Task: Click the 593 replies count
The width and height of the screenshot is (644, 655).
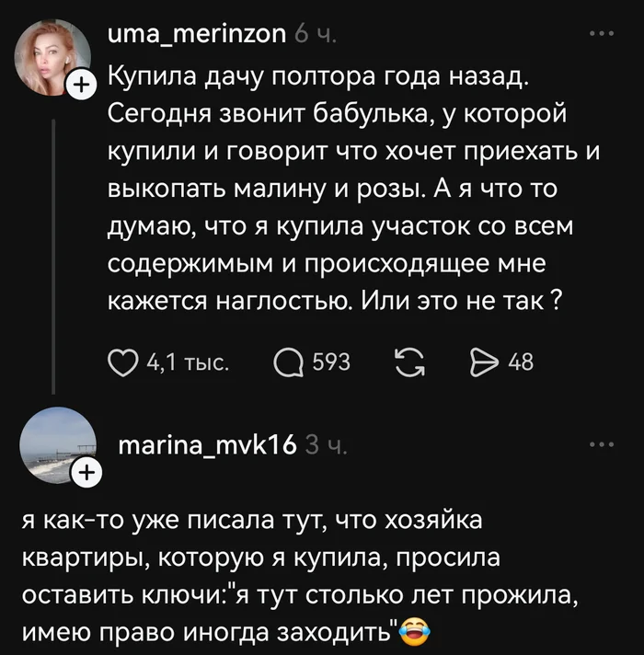Action: (x=331, y=362)
